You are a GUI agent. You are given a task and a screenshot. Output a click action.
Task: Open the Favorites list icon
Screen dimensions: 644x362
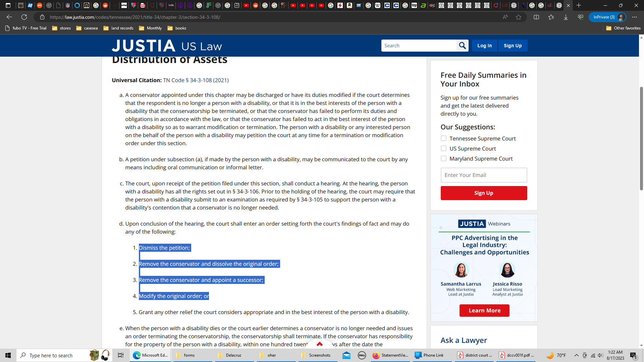(551, 17)
